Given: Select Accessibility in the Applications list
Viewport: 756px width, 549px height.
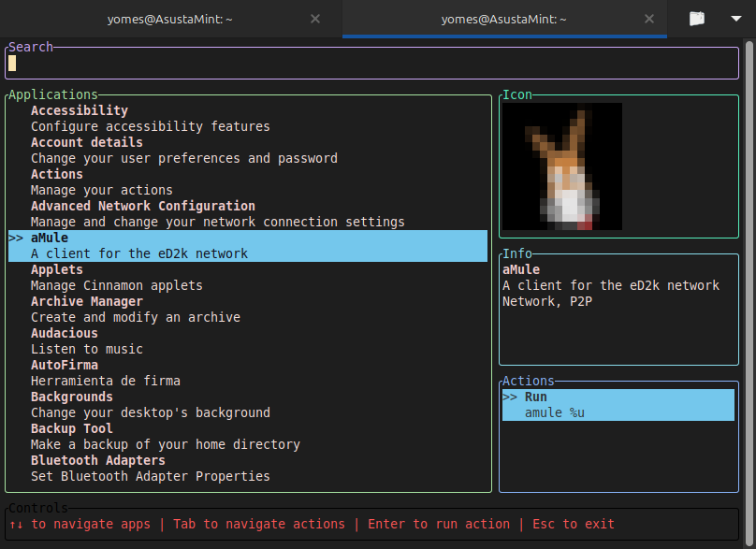Looking at the screenshot, I should 80,110.
